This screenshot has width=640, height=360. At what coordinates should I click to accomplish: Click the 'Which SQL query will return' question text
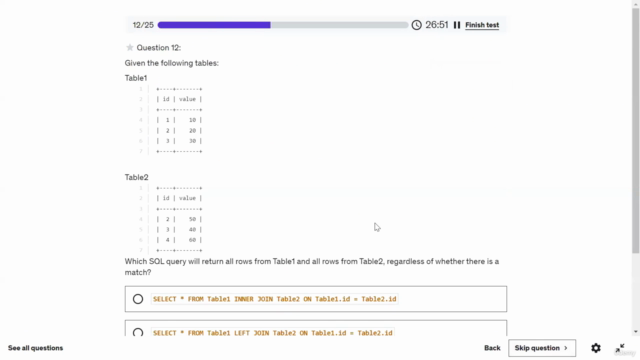[311, 267]
